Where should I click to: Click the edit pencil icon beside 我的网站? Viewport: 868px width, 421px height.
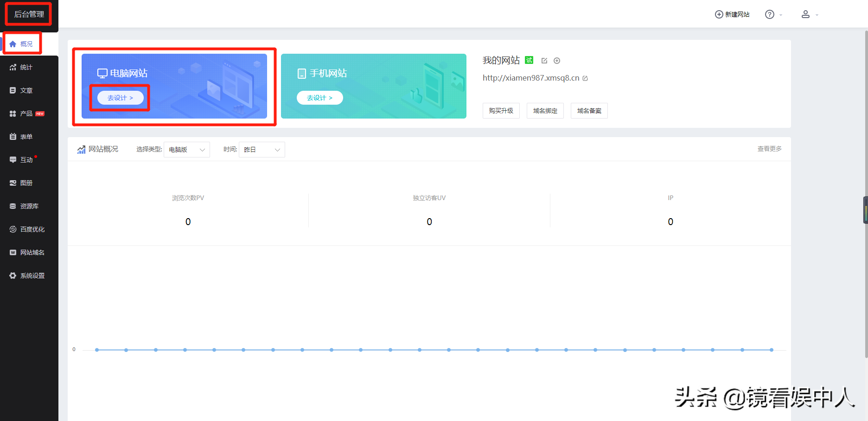544,61
